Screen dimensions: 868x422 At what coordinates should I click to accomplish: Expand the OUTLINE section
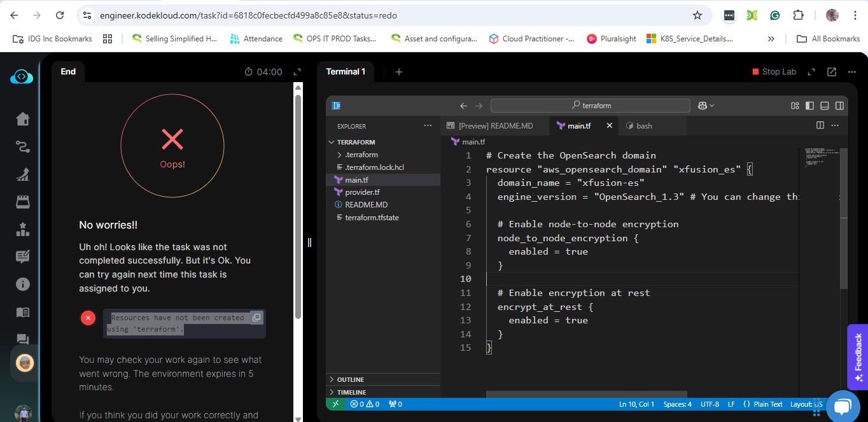[350, 379]
